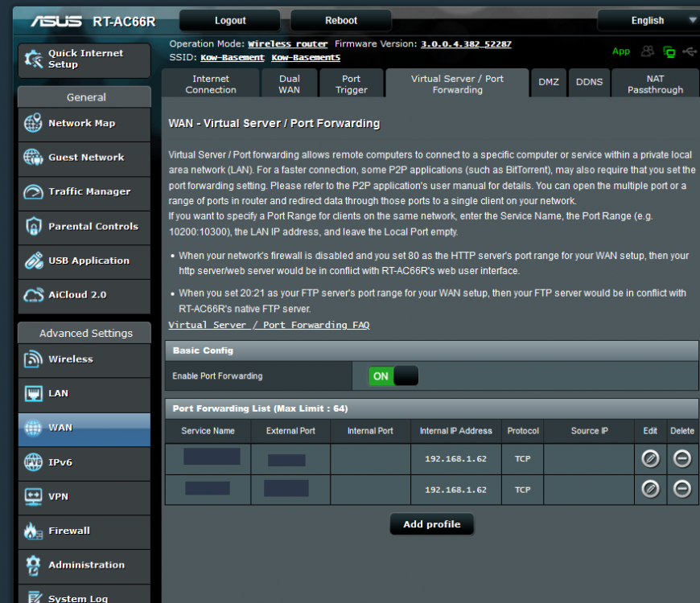Click the Protocol column header

(523, 431)
